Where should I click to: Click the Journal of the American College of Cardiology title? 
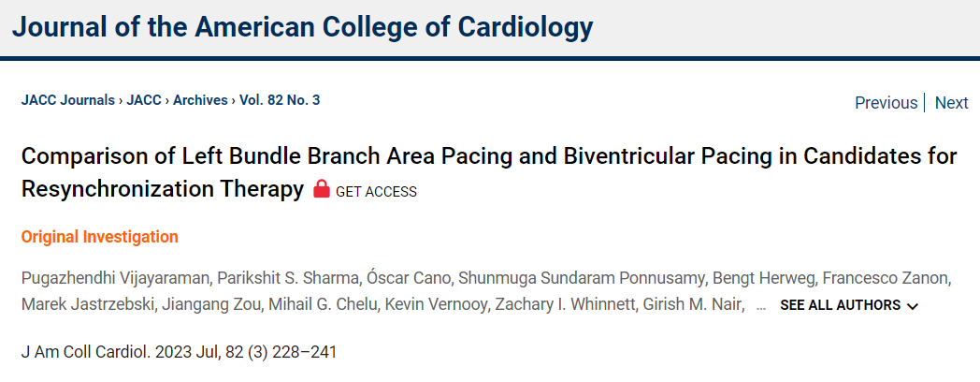[302, 27]
